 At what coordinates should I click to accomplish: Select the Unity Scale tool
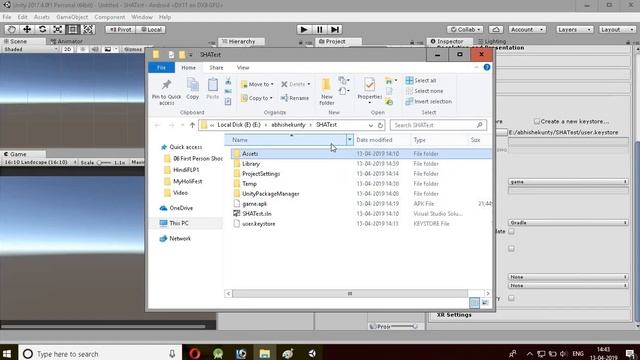[x=58, y=29]
